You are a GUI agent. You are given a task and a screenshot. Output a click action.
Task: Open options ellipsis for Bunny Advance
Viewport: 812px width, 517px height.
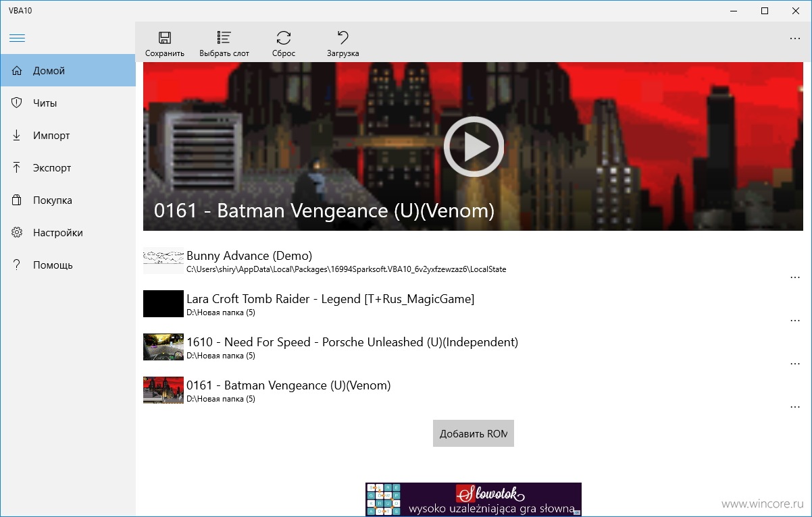pyautogui.click(x=795, y=277)
